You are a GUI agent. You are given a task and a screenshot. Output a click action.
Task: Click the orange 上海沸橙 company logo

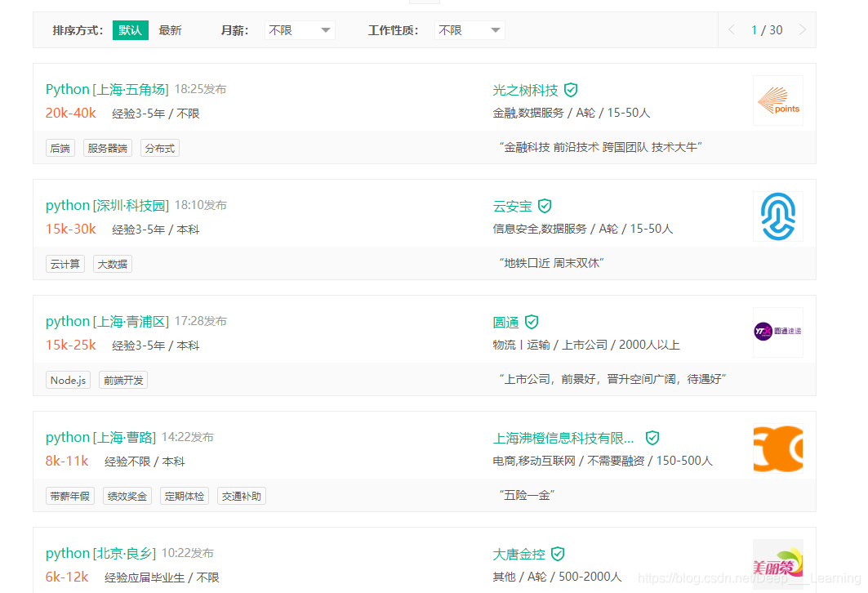pyautogui.click(x=777, y=448)
